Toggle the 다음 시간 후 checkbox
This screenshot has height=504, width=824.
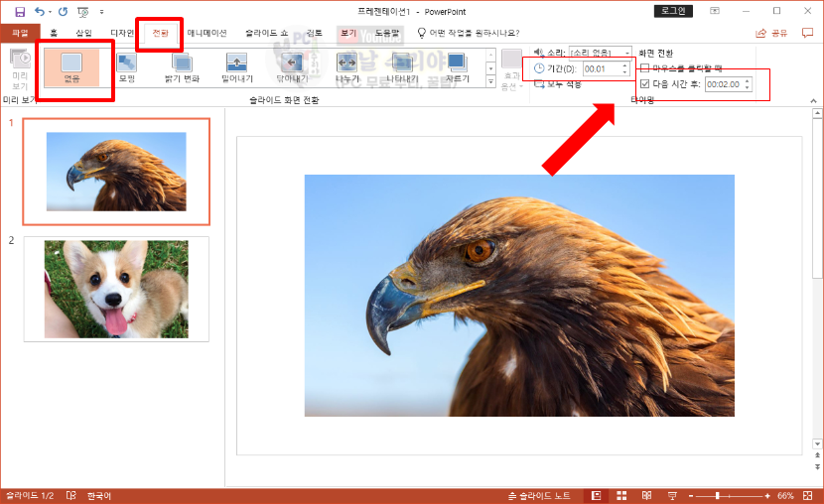tap(644, 84)
